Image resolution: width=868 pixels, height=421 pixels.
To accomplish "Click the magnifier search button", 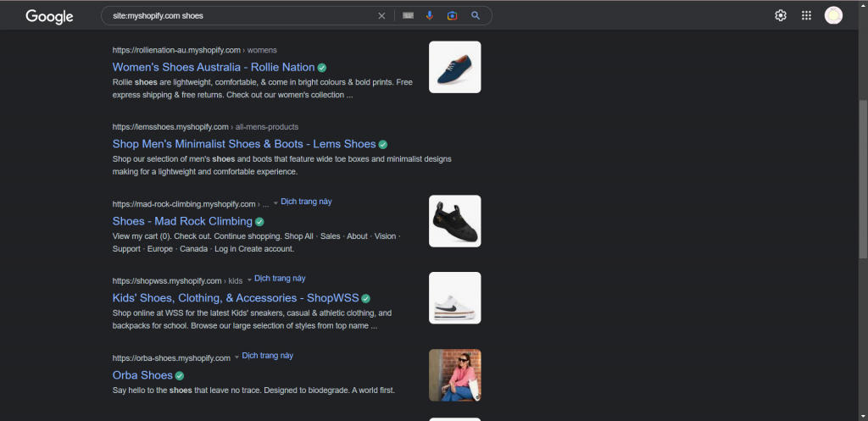I will click(x=476, y=16).
